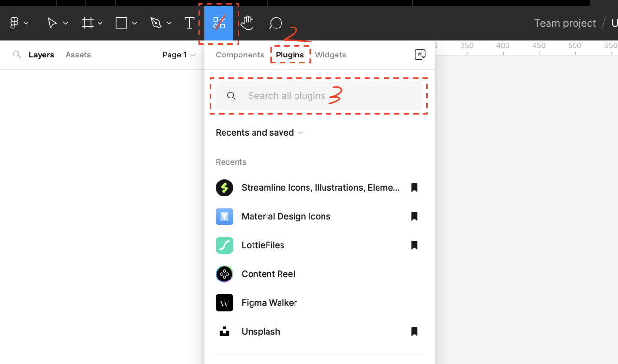Open the Figma main menu icon

[x=14, y=23]
